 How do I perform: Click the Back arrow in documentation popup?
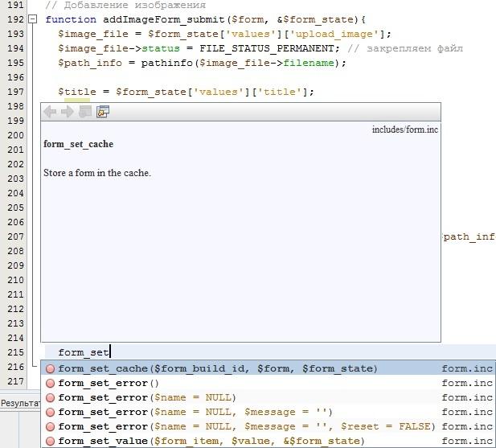point(51,112)
